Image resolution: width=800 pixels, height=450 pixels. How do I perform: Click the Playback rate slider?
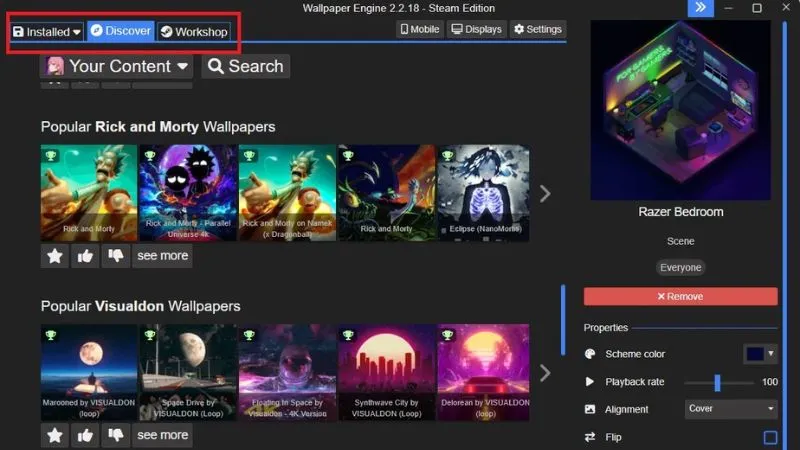[718, 382]
